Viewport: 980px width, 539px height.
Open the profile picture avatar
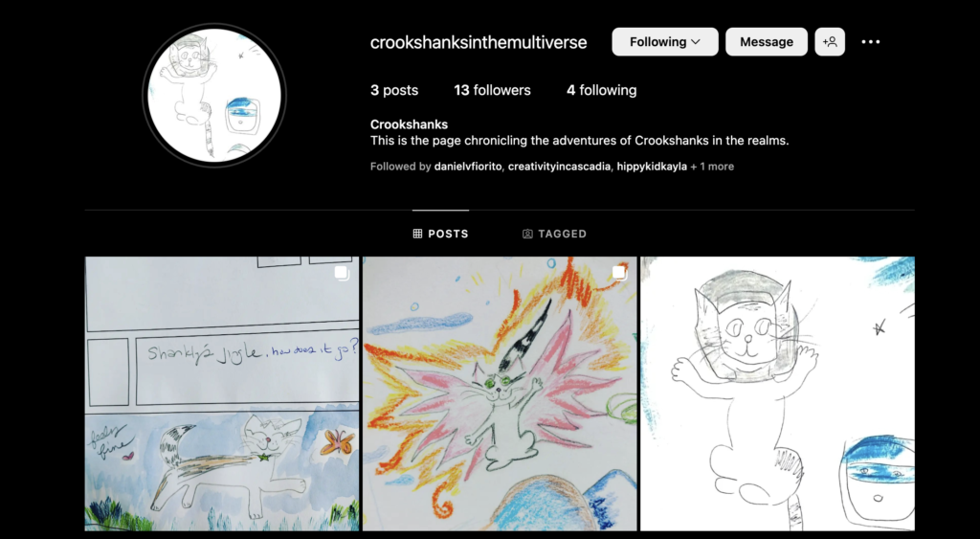214,95
